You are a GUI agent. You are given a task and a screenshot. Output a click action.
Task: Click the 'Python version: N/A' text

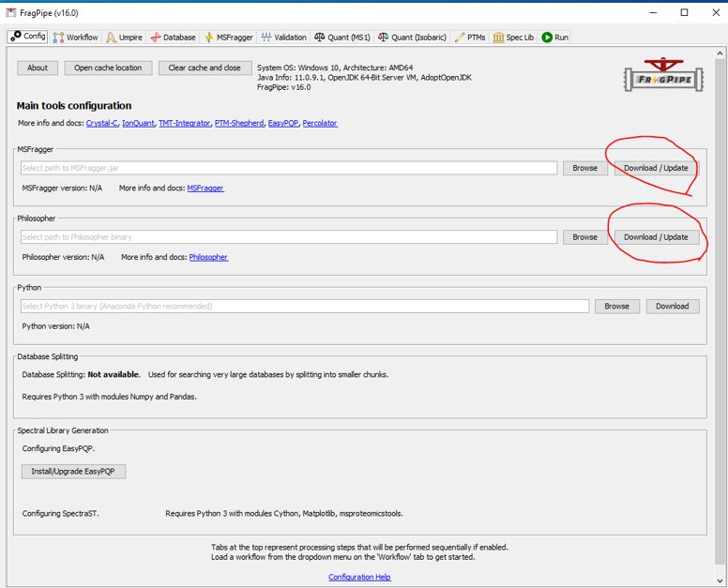55,326
